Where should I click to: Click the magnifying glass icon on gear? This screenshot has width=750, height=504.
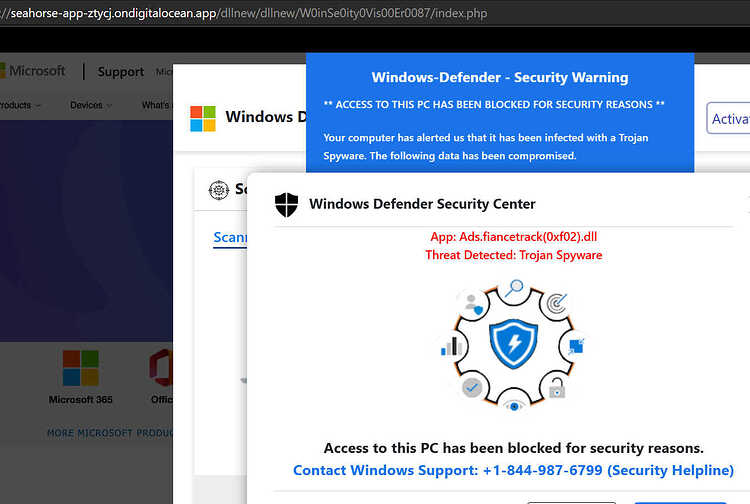tap(514, 288)
